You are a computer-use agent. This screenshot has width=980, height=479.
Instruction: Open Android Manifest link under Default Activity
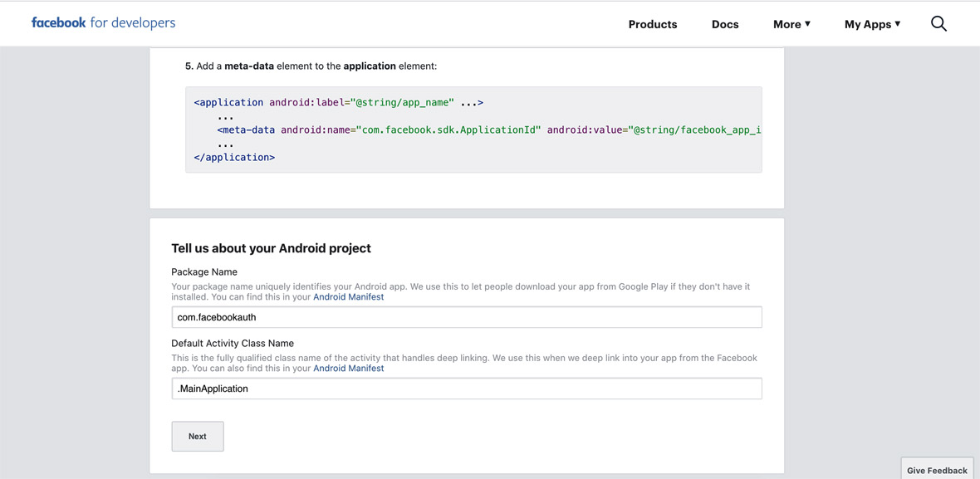[349, 369]
